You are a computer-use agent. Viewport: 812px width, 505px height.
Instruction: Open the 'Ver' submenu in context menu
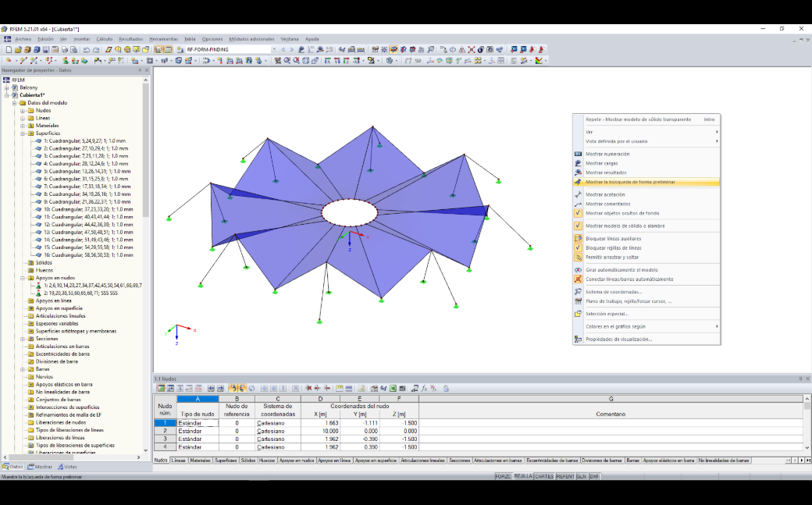coord(646,132)
